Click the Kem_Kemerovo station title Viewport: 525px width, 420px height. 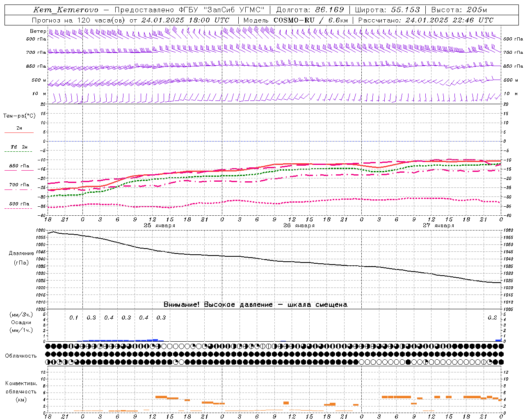[66, 10]
